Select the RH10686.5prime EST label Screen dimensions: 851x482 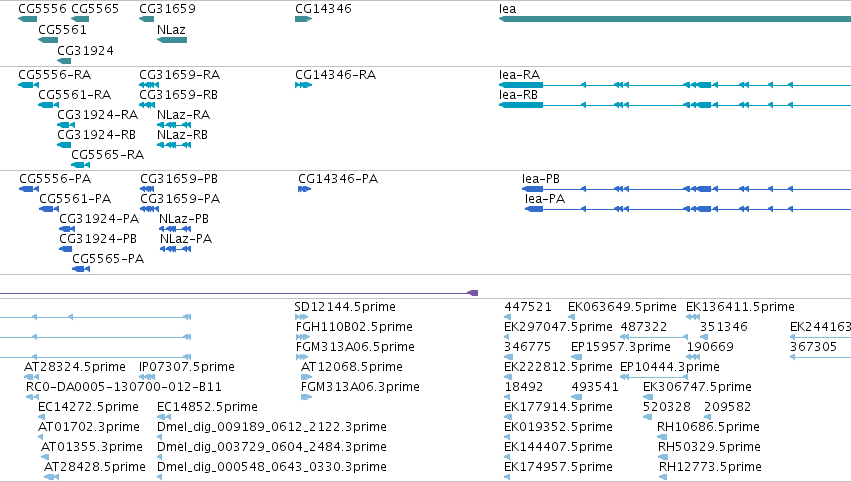(708, 427)
